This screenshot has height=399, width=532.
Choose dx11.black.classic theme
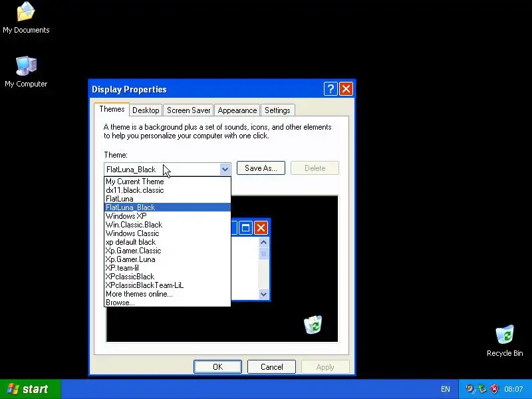pyautogui.click(x=168, y=190)
